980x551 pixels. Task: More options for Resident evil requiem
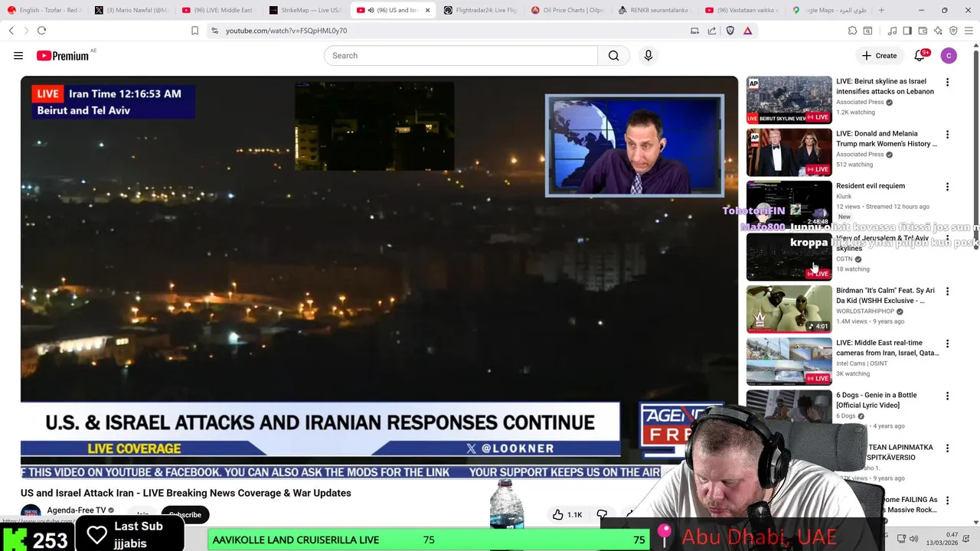click(x=947, y=187)
